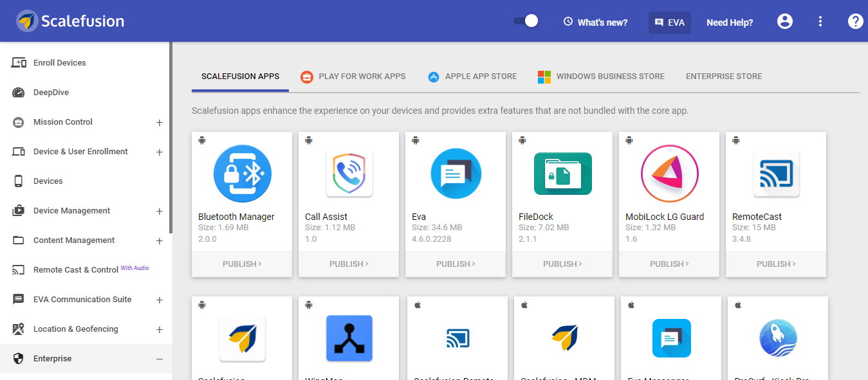Open the EVA chat button
868x380 pixels.
pyautogui.click(x=669, y=23)
